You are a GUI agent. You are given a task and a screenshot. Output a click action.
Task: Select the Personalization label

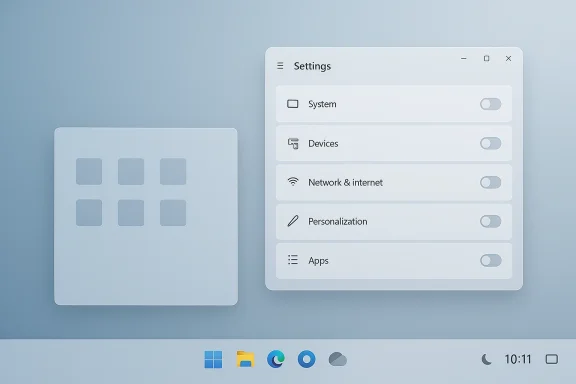coord(338,222)
